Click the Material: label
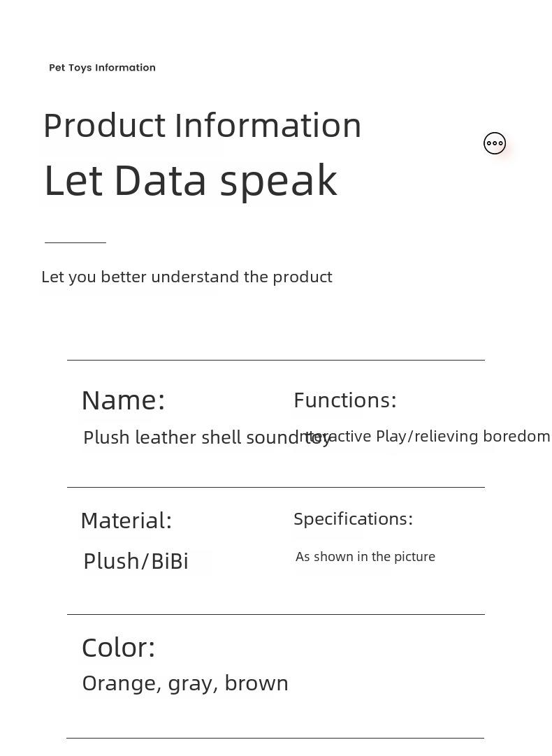The image size is (552, 756). click(126, 521)
